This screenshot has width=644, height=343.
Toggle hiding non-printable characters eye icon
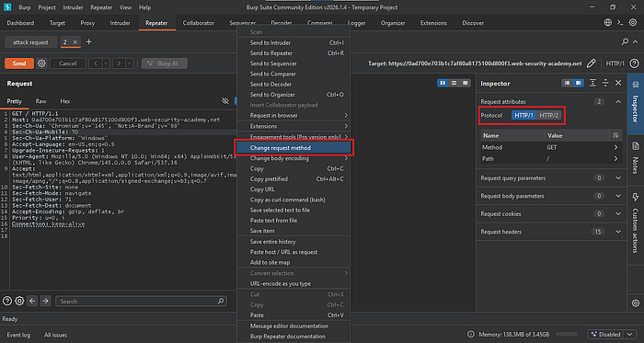pyautogui.click(x=224, y=101)
